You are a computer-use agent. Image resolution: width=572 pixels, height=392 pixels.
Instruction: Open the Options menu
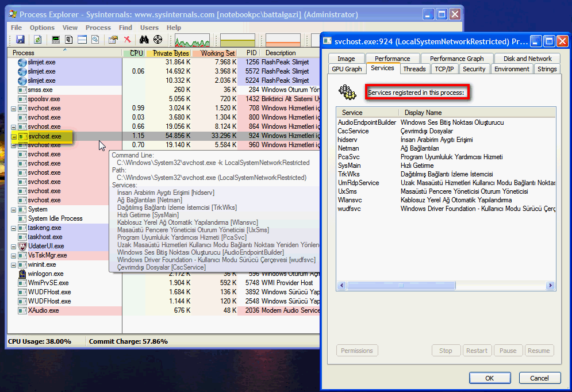pos(42,28)
